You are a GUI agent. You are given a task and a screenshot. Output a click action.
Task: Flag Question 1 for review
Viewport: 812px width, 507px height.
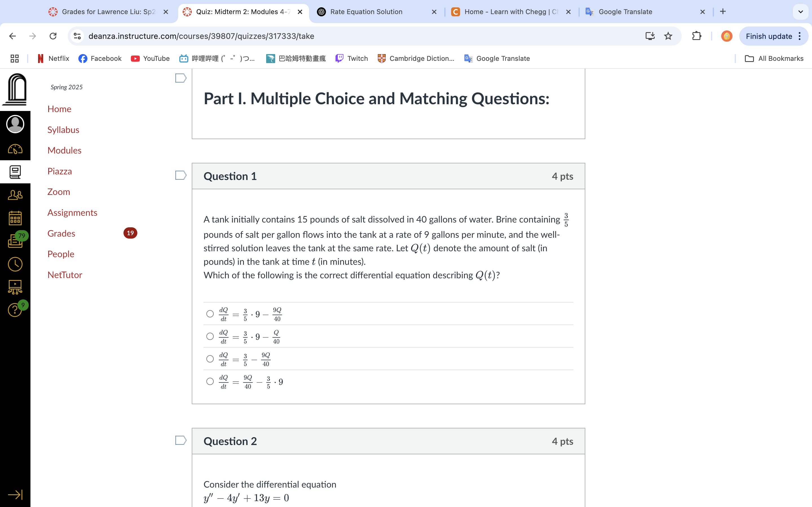coord(180,175)
